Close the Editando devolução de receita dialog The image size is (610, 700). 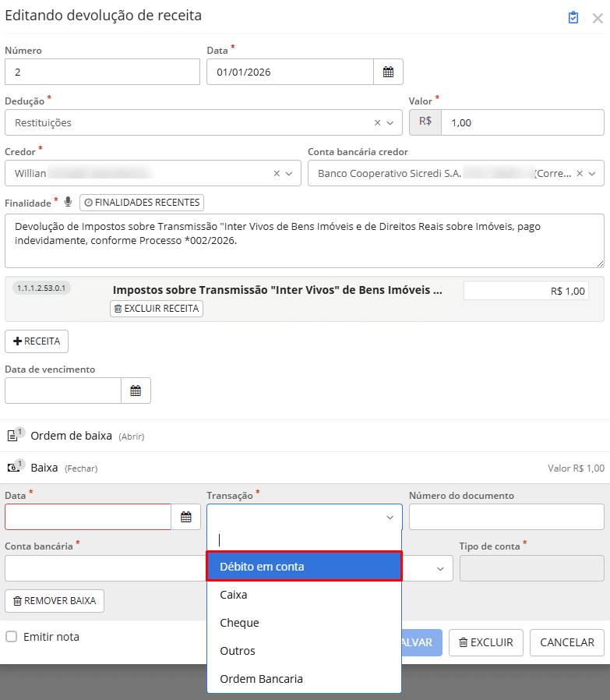pyautogui.click(x=598, y=18)
